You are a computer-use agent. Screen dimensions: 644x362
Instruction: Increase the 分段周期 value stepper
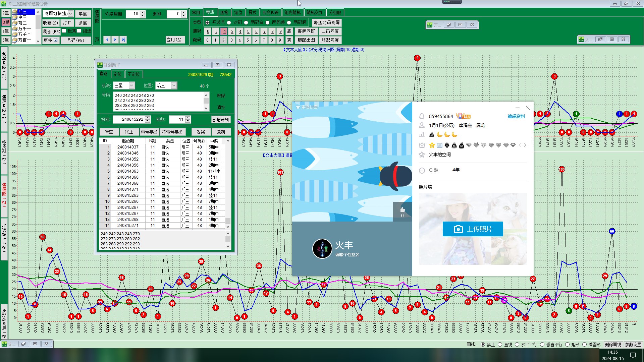pyautogui.click(x=143, y=12)
